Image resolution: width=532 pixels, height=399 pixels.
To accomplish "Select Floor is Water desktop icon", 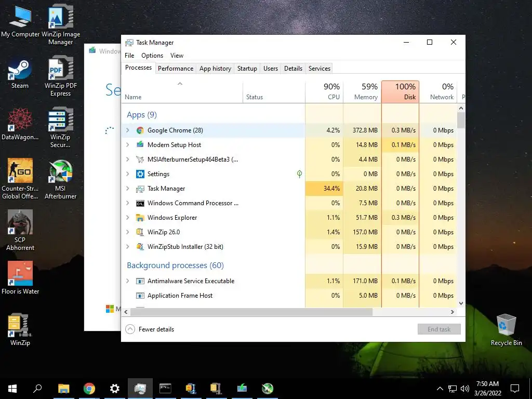I will pos(20,277).
